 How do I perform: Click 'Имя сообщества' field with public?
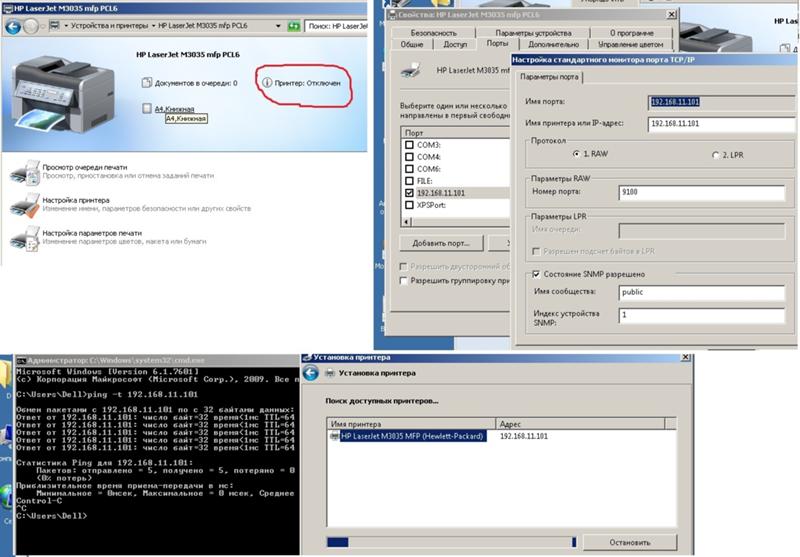pos(702,292)
